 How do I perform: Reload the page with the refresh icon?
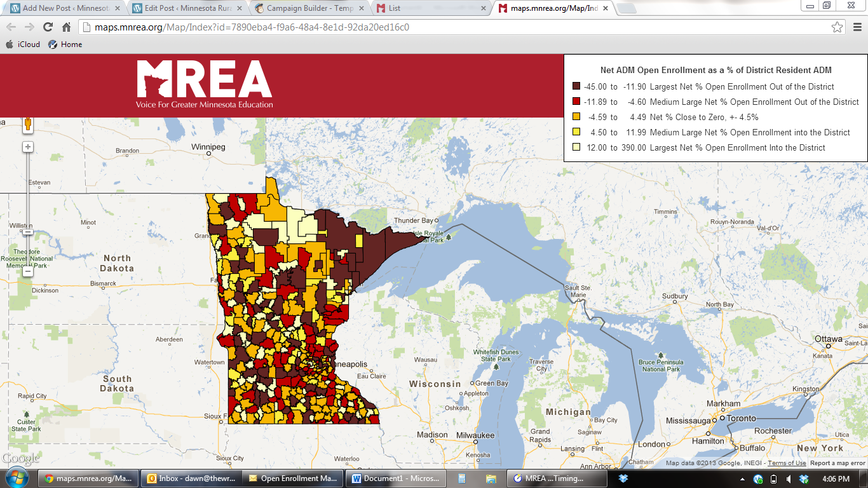tap(48, 27)
